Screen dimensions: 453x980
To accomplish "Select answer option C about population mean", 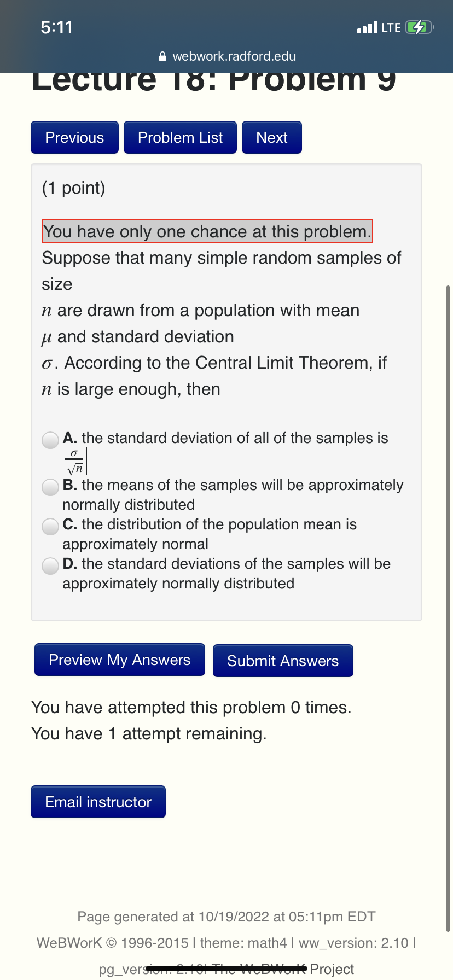I will click(x=50, y=527).
